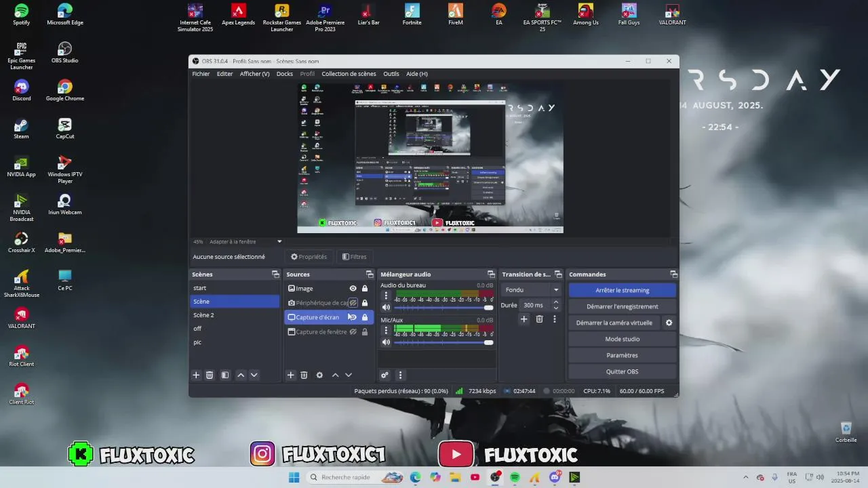Open the audio mixer menu at the panel bottom
The image size is (868, 488).
[x=400, y=375]
